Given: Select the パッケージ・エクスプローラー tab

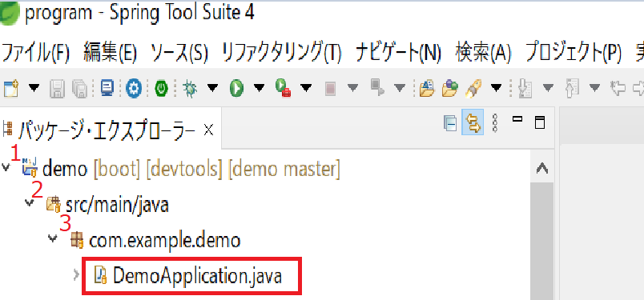Looking at the screenshot, I should (x=106, y=130).
